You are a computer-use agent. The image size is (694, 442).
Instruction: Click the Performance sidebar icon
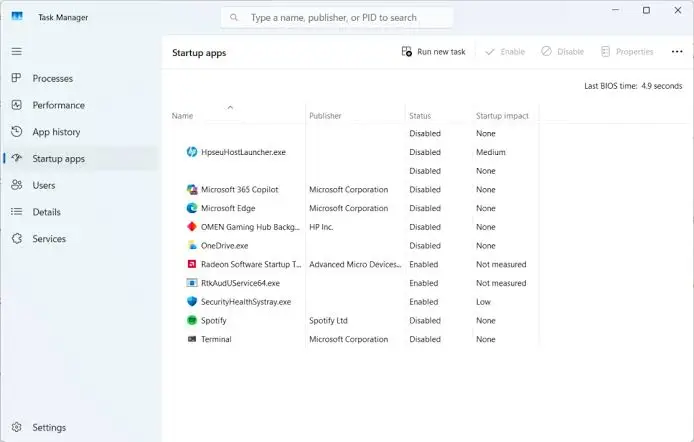coord(16,105)
